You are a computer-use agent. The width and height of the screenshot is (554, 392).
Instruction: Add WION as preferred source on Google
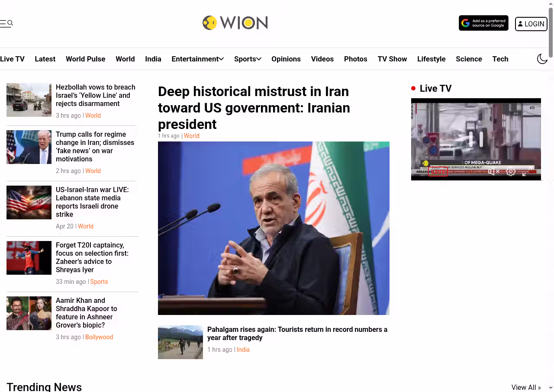[483, 23]
